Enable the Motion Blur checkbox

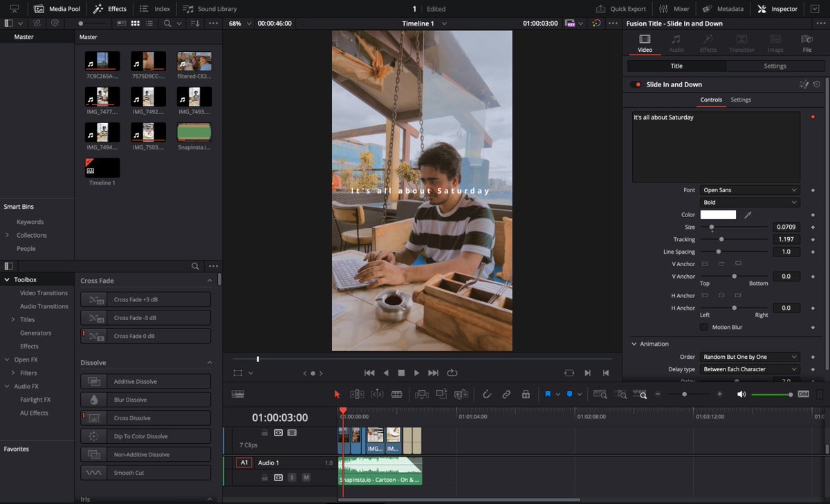[704, 327]
